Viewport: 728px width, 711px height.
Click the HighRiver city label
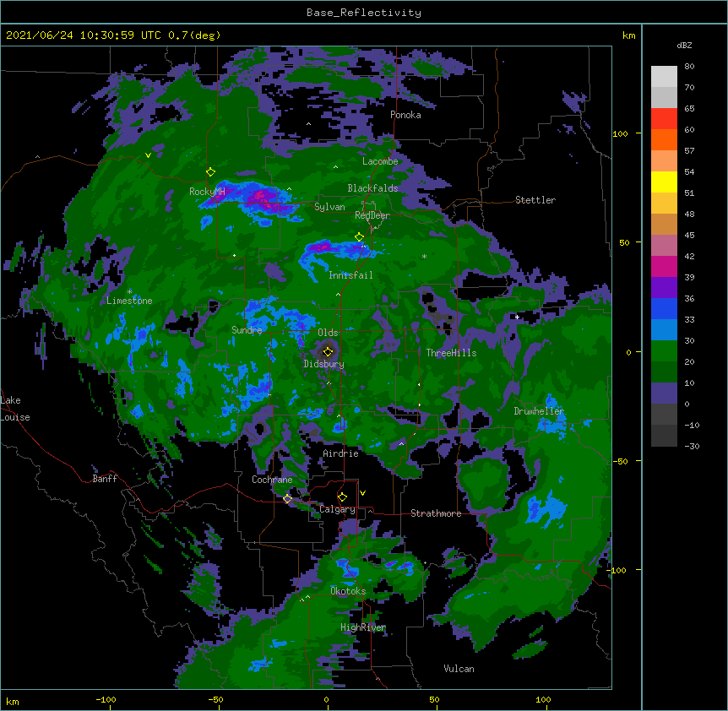click(x=363, y=627)
